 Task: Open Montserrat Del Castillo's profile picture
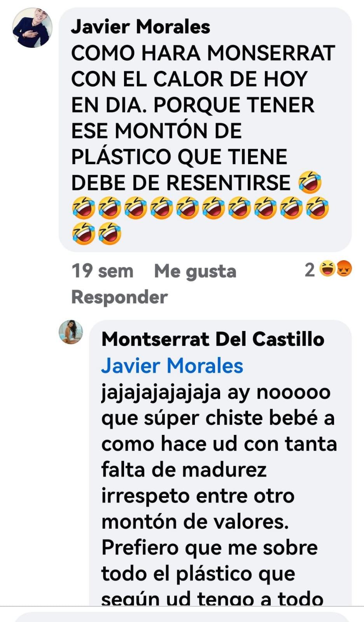click(71, 332)
